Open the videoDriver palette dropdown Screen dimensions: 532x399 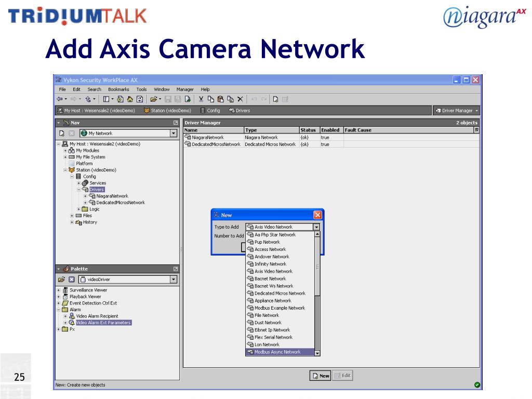(x=174, y=279)
